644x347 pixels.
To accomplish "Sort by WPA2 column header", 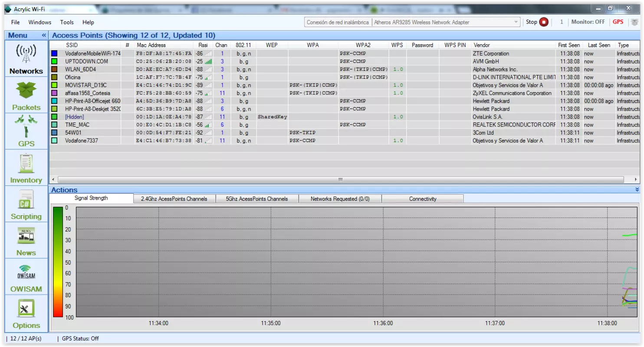I will [x=363, y=45].
